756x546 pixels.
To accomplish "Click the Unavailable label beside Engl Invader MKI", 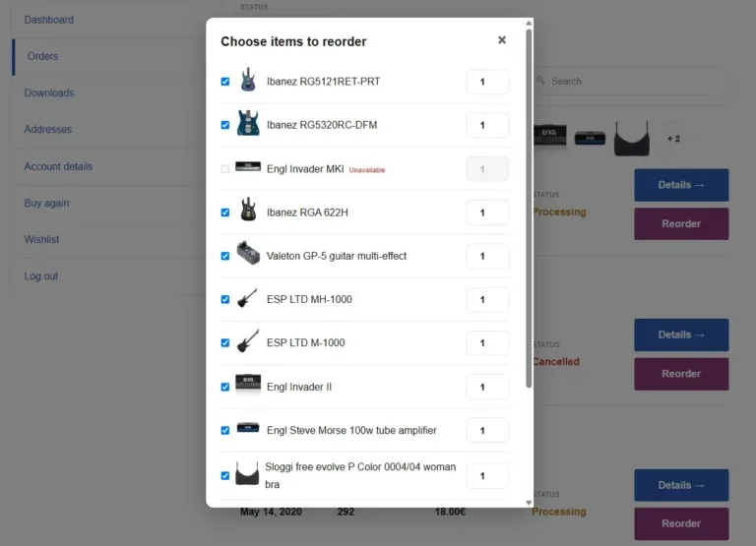I will [x=367, y=170].
